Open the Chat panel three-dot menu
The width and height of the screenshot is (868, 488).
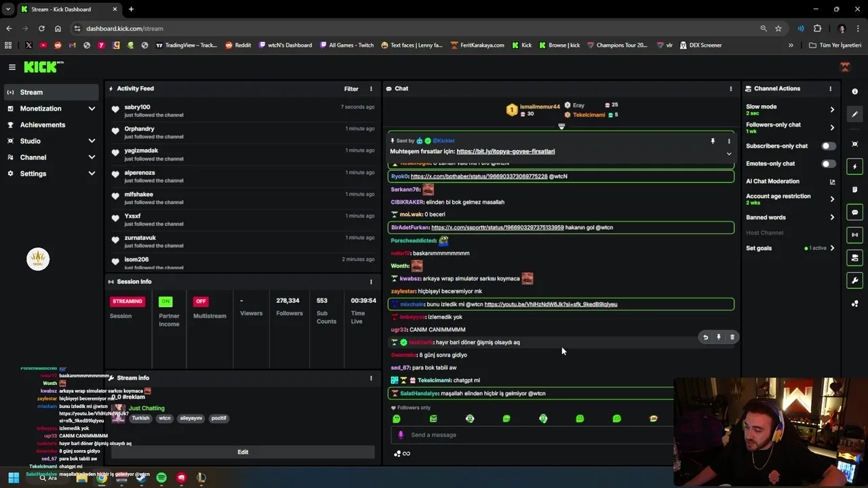click(x=730, y=89)
